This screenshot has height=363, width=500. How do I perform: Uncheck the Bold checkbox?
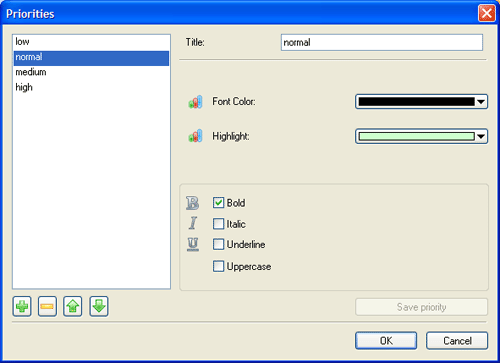(218, 203)
